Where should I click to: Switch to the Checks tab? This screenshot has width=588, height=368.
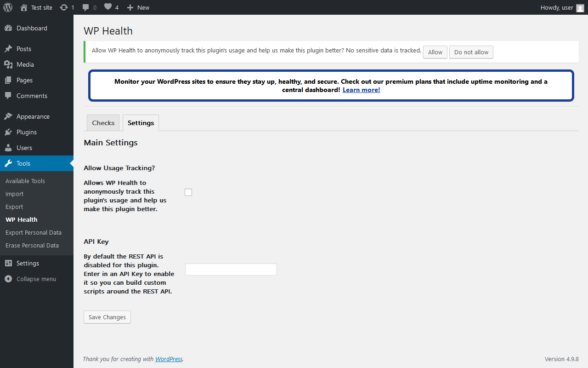103,123
